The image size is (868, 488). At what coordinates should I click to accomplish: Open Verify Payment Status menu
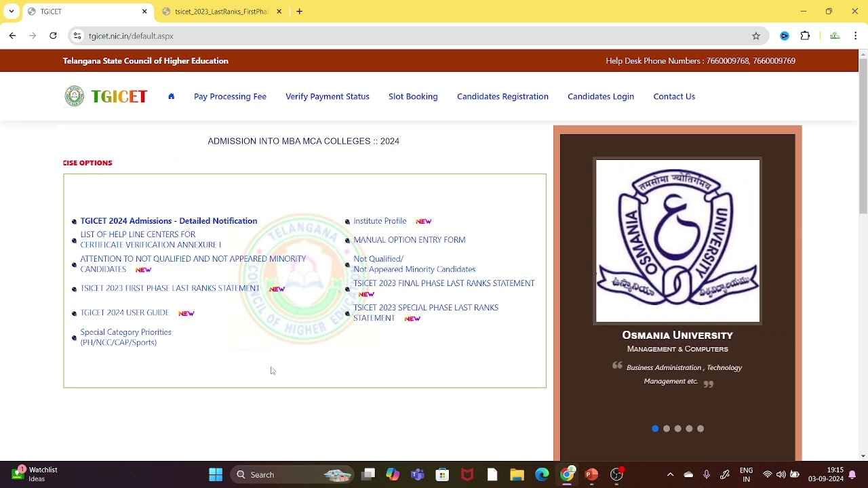(328, 96)
